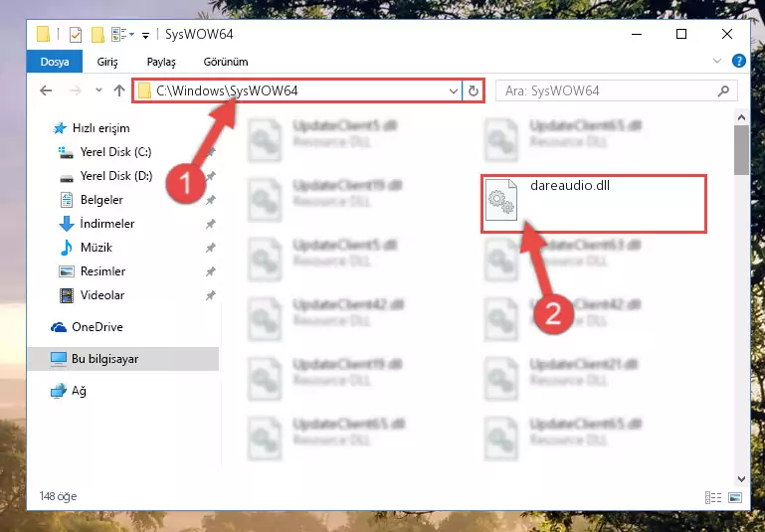Open Belgeler folder in sidebar
Screen dimensions: 765x532
click(x=101, y=200)
